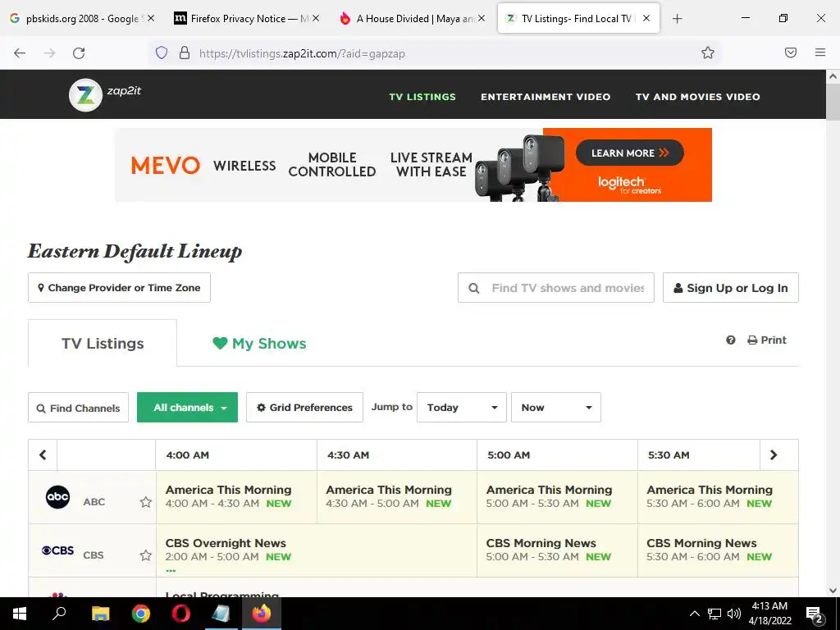Open CBS Morning News 5:00 AM listing

click(x=557, y=550)
